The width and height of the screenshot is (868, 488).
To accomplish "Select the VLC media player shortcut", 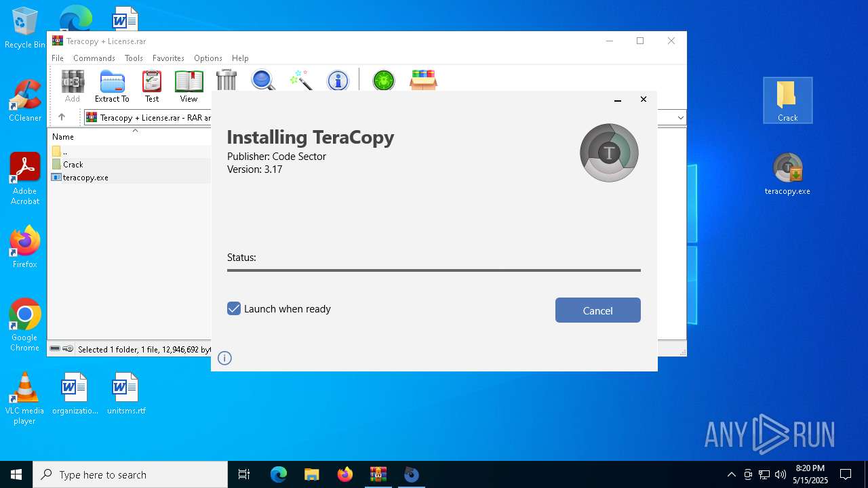I will point(25,399).
